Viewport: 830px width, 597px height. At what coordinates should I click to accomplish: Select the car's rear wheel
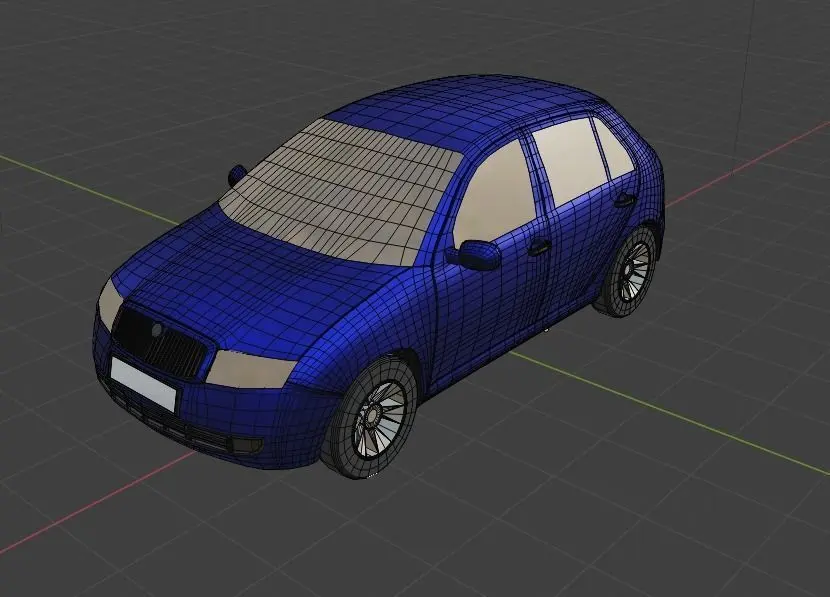[x=627, y=272]
